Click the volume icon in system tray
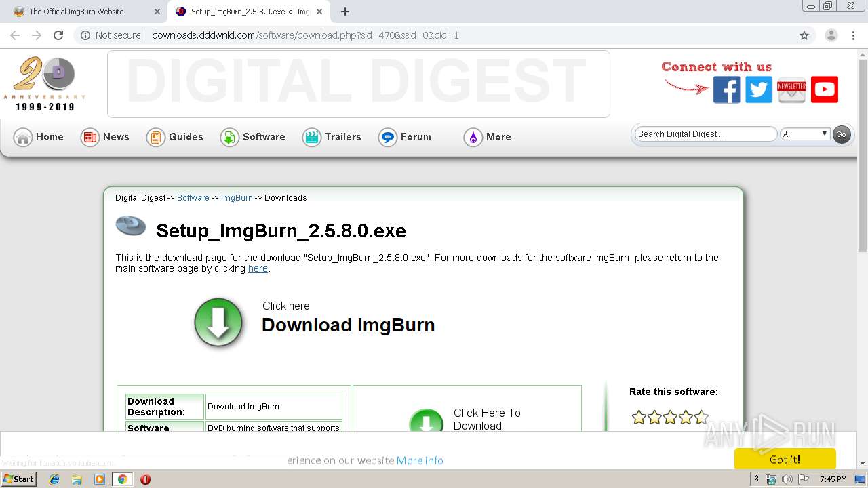Image resolution: width=868 pixels, height=488 pixels. [787, 479]
